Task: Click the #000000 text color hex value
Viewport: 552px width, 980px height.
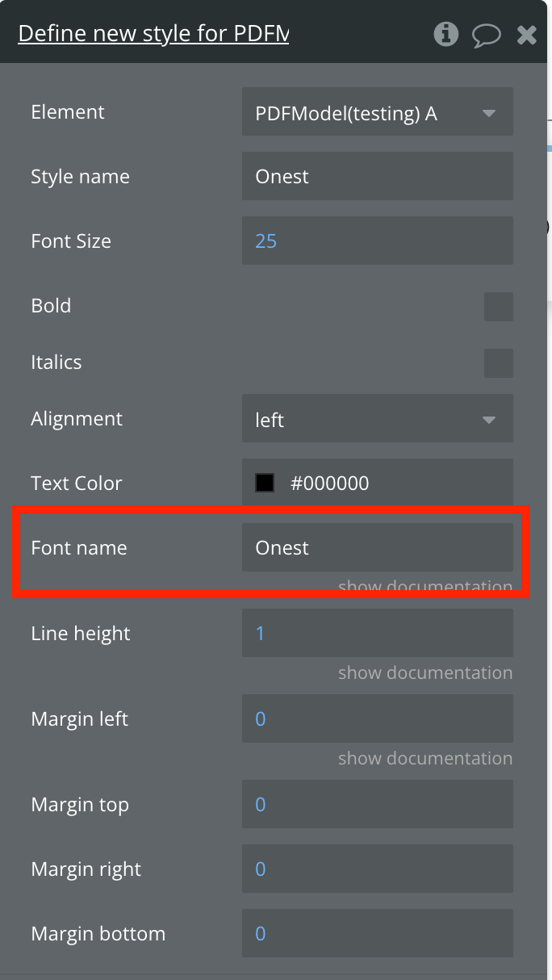Action: [329, 484]
